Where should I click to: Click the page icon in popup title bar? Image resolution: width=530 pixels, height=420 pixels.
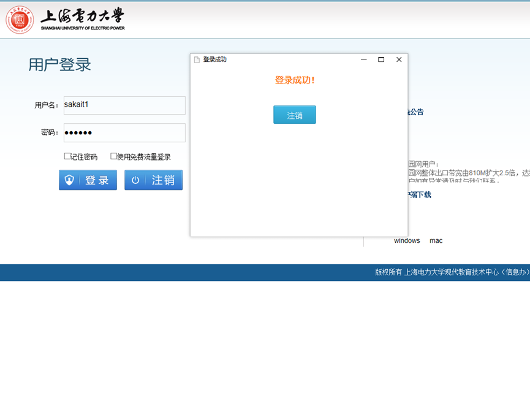pyautogui.click(x=197, y=59)
